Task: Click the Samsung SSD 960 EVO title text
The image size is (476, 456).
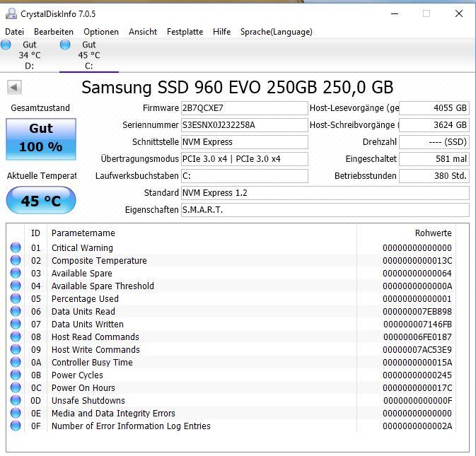Action: coord(238,88)
